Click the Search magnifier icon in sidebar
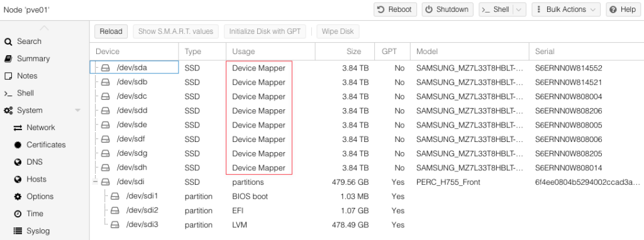644x240 pixels. pyautogui.click(x=8, y=41)
